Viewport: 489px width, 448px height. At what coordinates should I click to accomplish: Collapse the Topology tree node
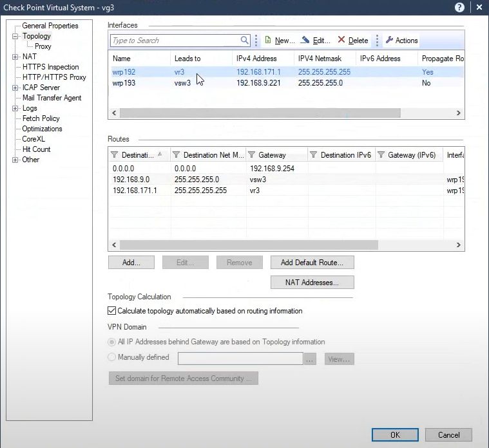pyautogui.click(x=15, y=36)
